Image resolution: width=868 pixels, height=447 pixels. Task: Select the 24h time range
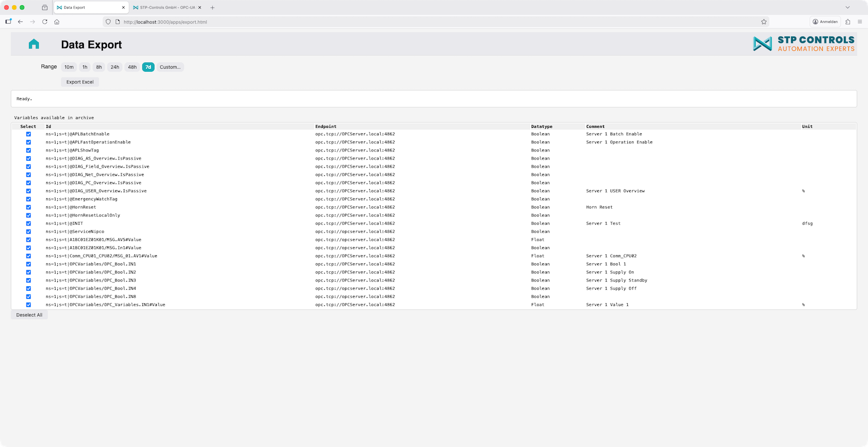click(114, 67)
